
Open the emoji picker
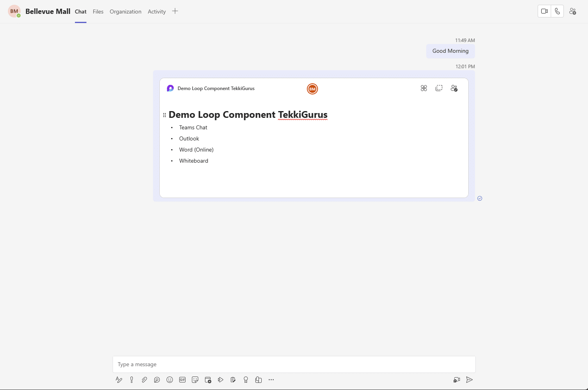(170, 380)
